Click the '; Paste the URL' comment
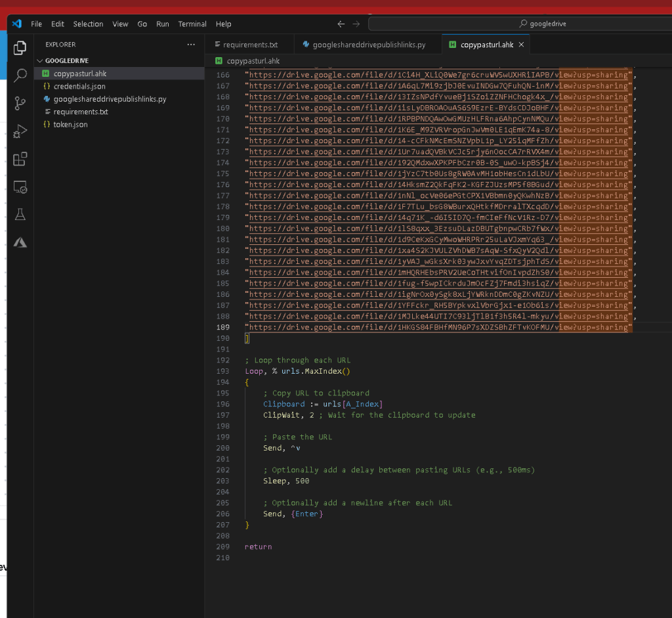672x618 pixels. coord(297,437)
